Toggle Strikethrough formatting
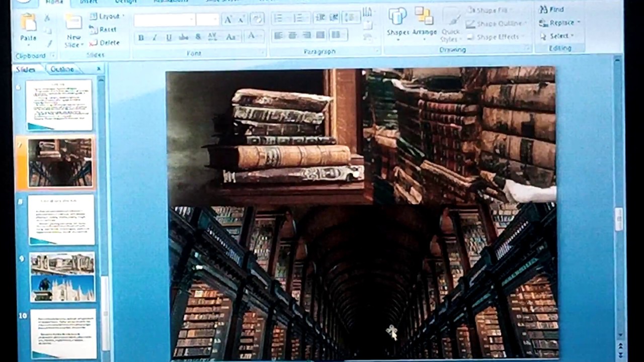 coord(184,37)
